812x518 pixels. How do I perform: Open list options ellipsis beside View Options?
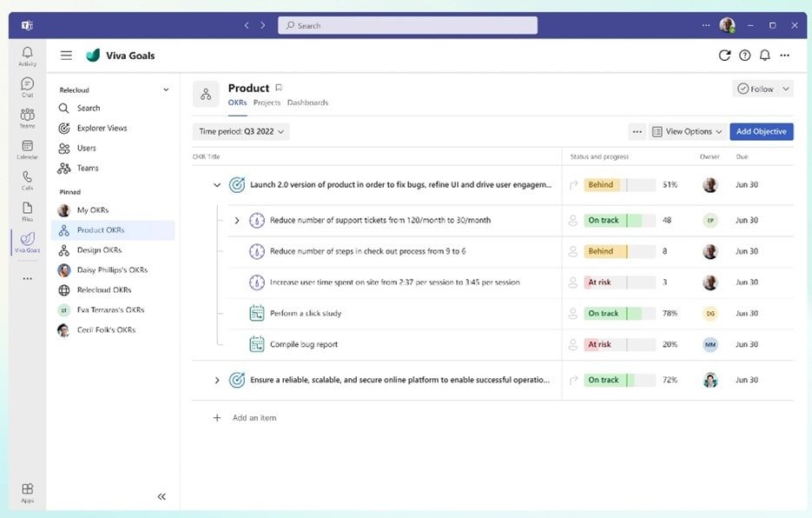click(x=637, y=132)
